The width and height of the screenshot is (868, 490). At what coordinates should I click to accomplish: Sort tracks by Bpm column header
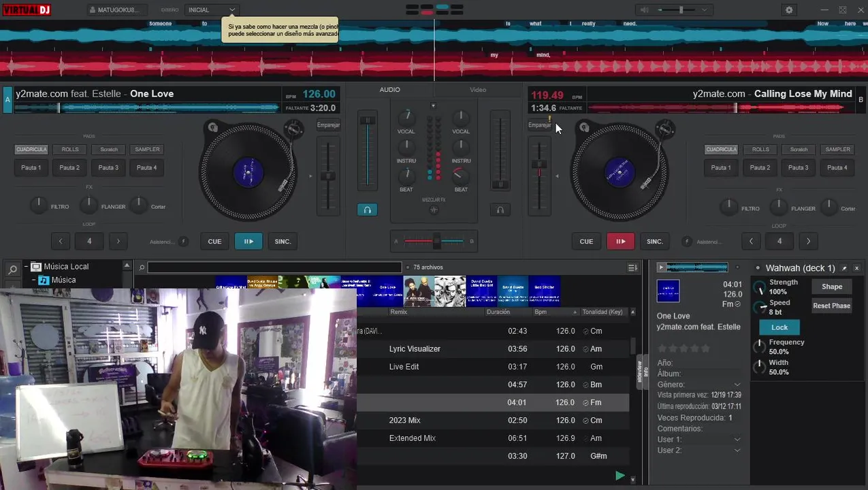[541, 312]
